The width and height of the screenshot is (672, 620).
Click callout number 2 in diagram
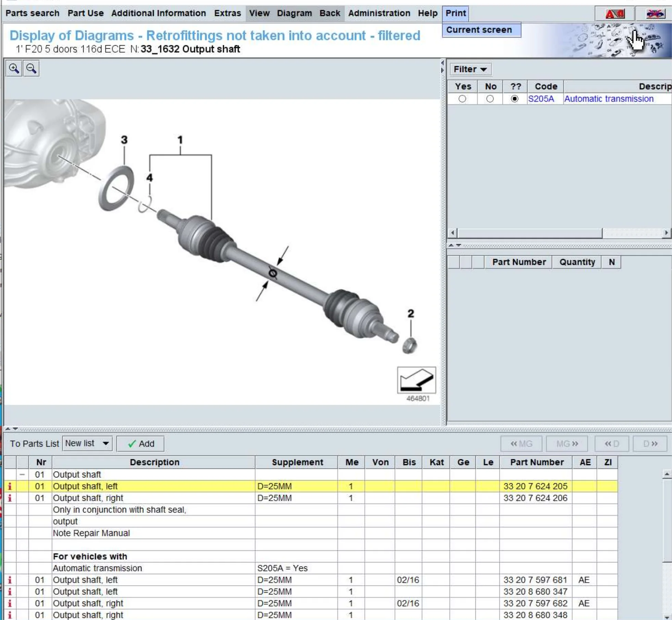point(411,313)
